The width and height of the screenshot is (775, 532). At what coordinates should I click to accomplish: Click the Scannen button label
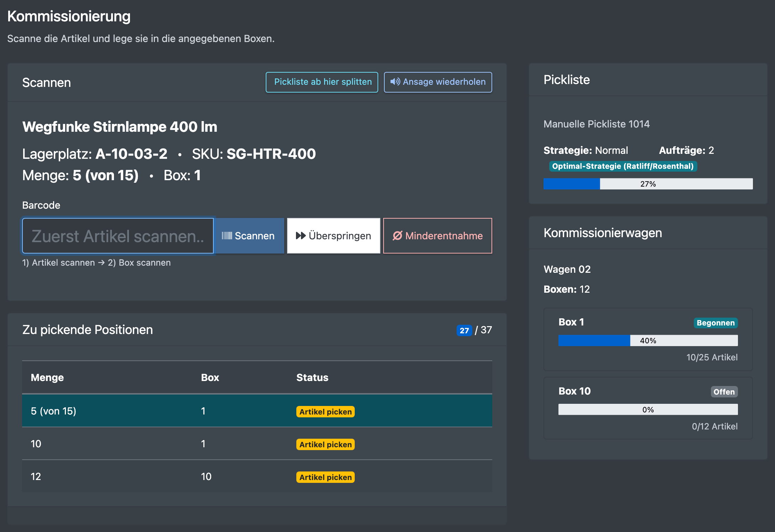(255, 236)
